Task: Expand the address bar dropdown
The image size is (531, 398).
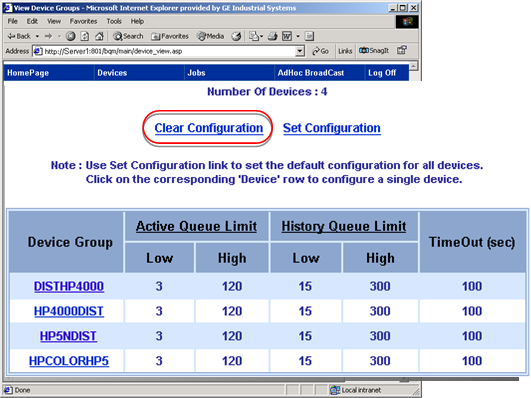Action: pyautogui.click(x=299, y=51)
